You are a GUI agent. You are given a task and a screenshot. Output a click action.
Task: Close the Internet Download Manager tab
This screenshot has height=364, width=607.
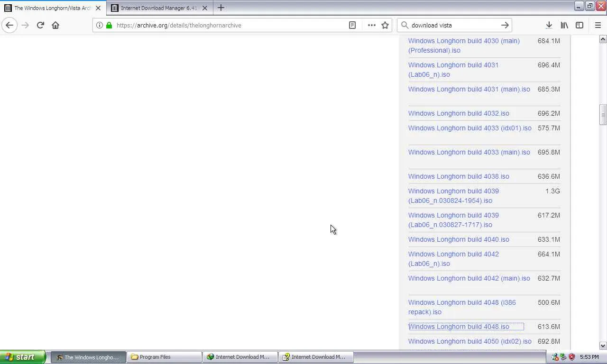[205, 8]
